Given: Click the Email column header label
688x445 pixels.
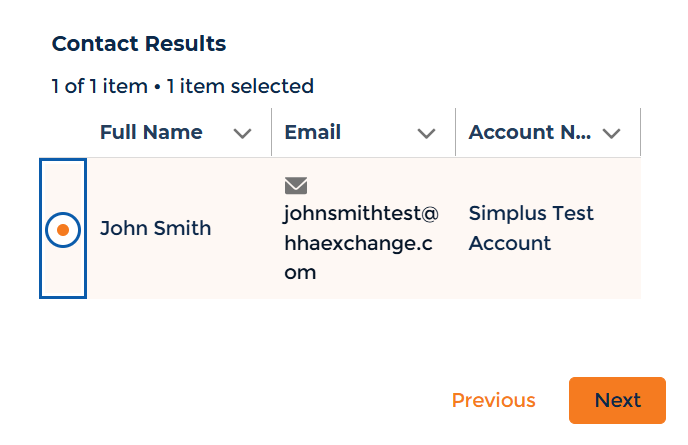Looking at the screenshot, I should 312,132.
